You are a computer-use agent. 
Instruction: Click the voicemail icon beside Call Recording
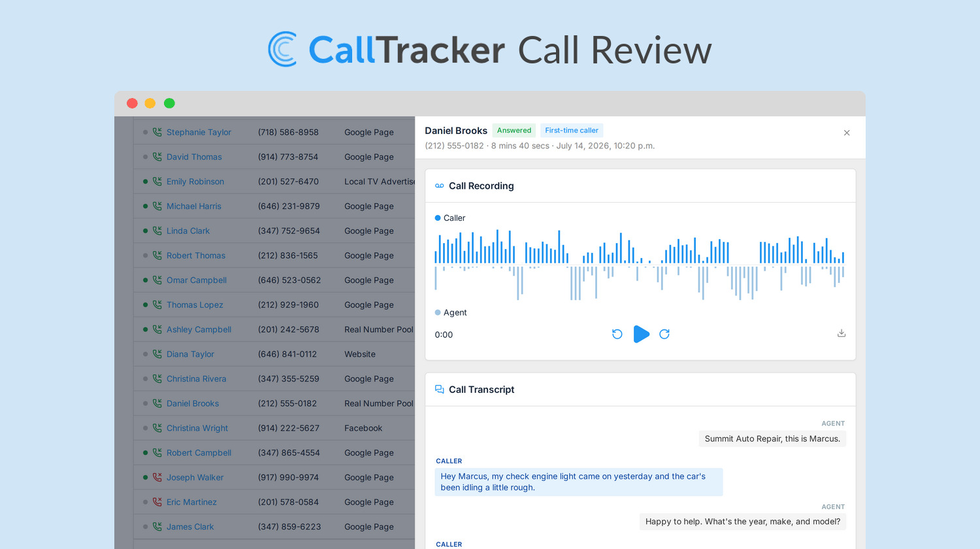440,186
